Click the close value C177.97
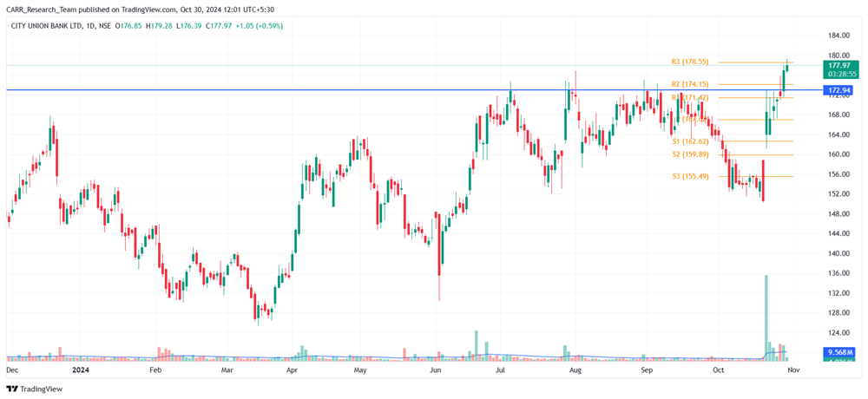Image resolution: width=868 pixels, height=399 pixels. coord(217,26)
